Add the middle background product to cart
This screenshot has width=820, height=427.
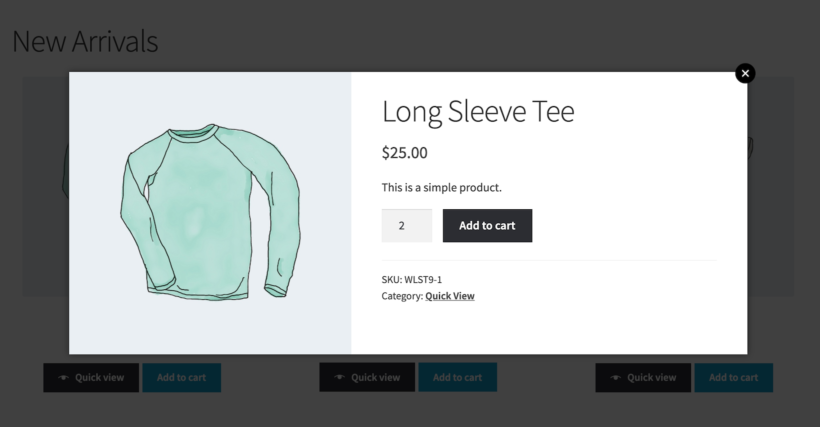(x=457, y=378)
